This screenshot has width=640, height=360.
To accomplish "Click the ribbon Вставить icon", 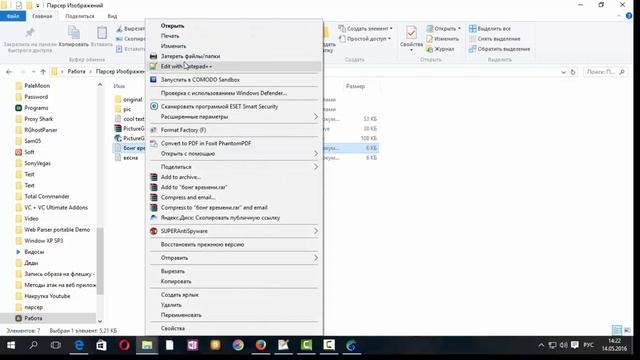I will [102, 33].
